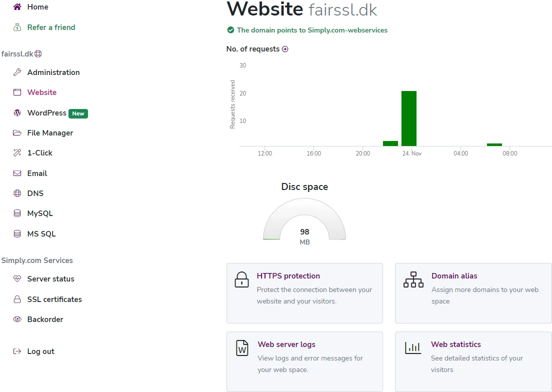Click the bar chart icon in Web statistics card
The image size is (552, 392).
[x=413, y=347]
